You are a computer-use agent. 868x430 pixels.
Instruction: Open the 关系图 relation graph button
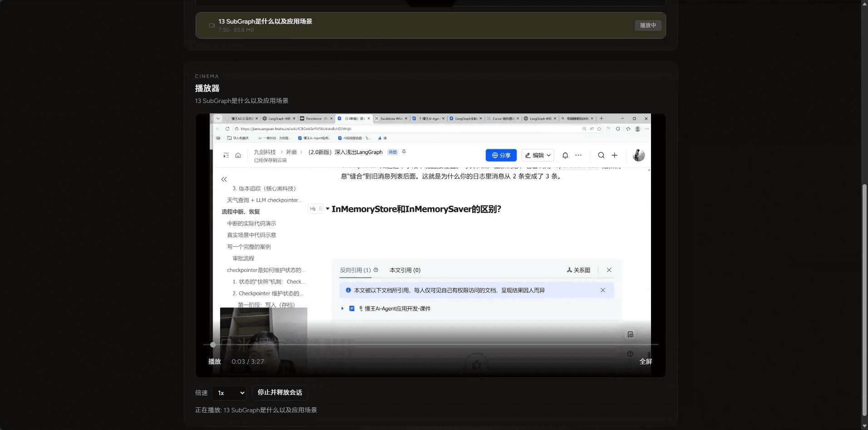point(578,270)
